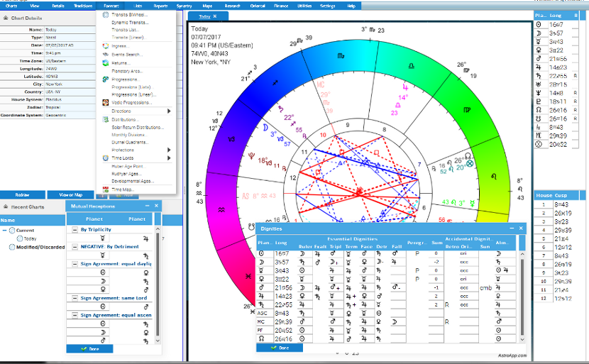
Task: Click the Vedic Progressions icon
Action: [x=105, y=102]
